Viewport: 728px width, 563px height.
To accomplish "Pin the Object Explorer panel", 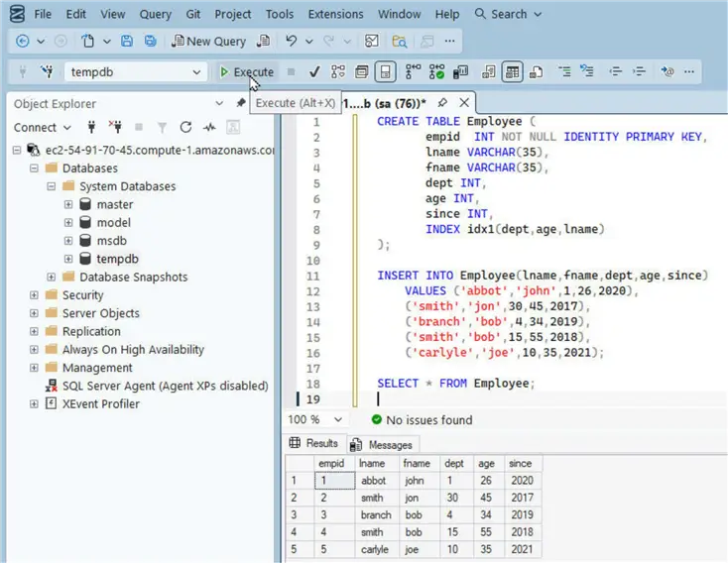I will pyautogui.click(x=240, y=103).
